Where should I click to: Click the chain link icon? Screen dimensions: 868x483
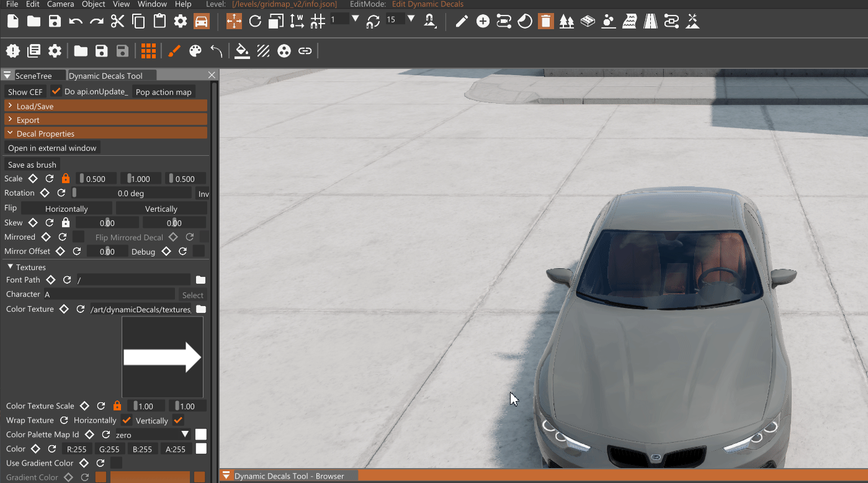[x=305, y=51]
